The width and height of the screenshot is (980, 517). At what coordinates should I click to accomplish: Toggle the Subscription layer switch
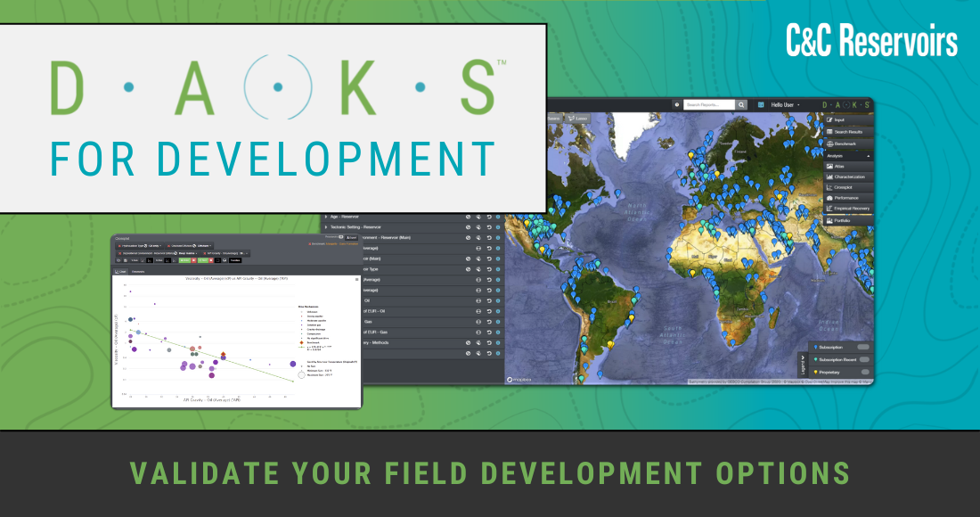(x=863, y=347)
